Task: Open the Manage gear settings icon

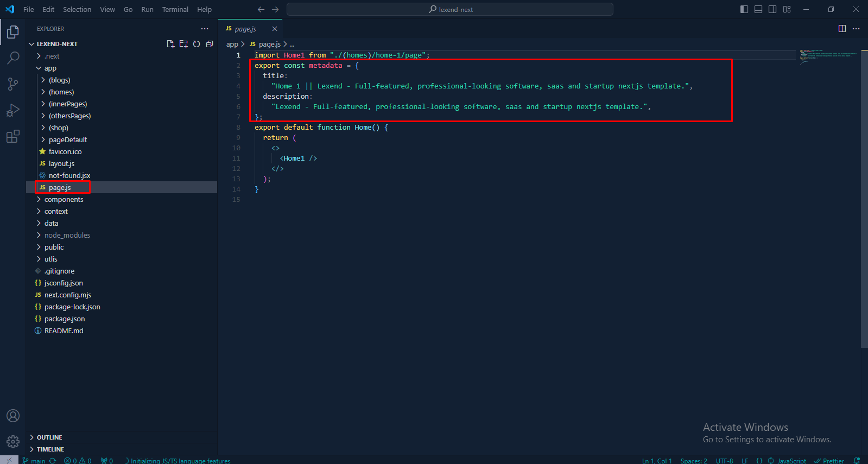Action: (13, 442)
